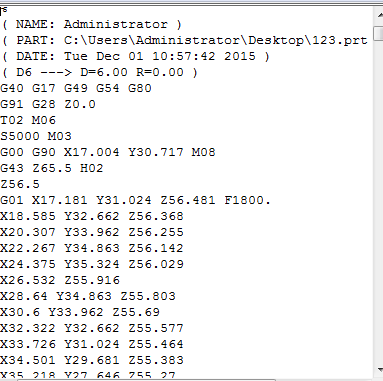Place cursor in the NAME: Administrator line
This screenshot has height=381, width=383.
point(92,24)
